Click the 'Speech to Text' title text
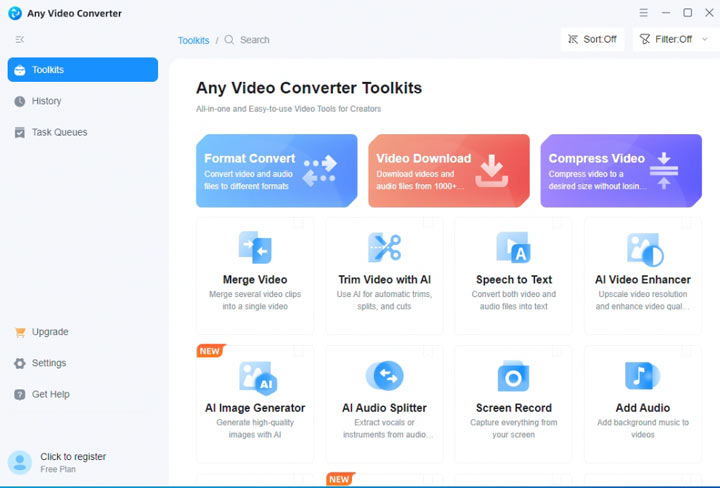 [x=514, y=280]
